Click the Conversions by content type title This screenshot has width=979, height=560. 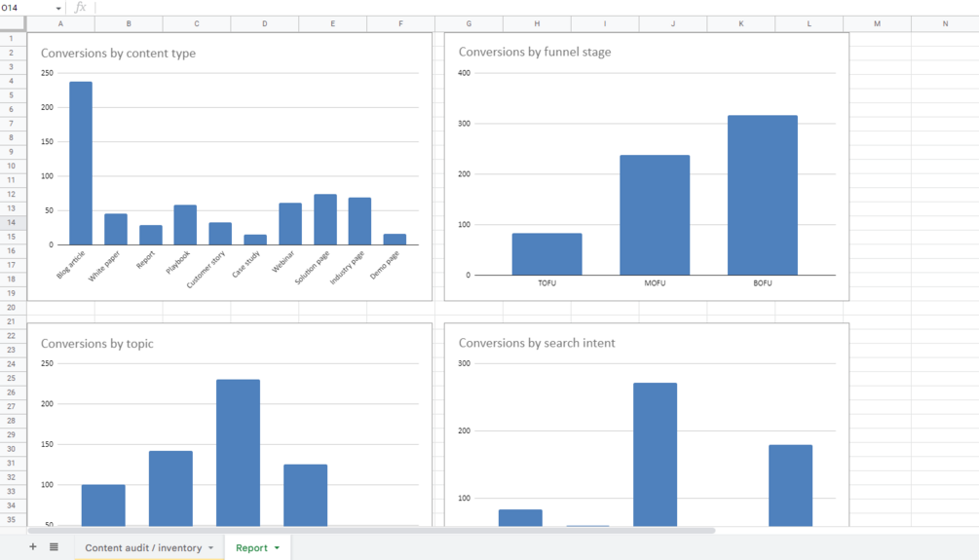118,53
